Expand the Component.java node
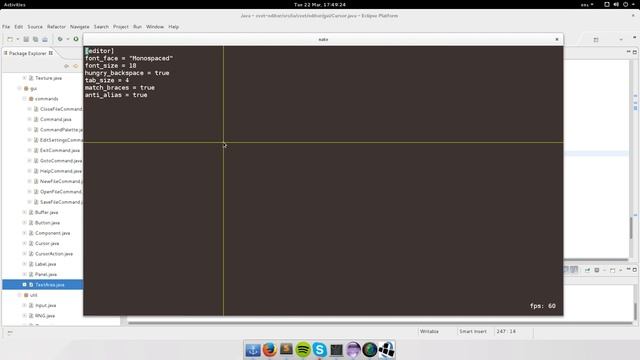The height and width of the screenshot is (360, 640). point(24,233)
